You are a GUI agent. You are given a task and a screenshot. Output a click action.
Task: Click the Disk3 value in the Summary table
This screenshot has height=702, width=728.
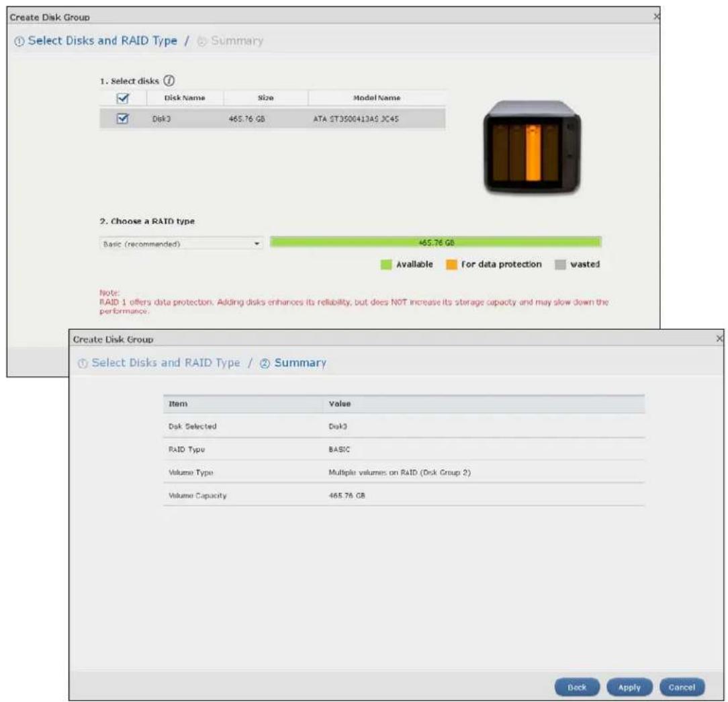(338, 426)
